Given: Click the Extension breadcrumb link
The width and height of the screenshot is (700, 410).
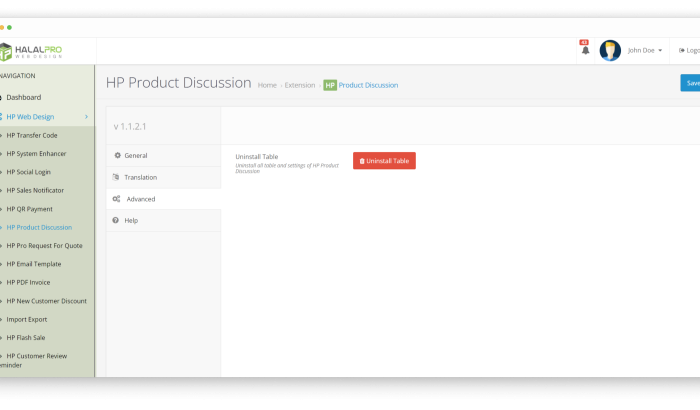Looking at the screenshot, I should tap(299, 85).
